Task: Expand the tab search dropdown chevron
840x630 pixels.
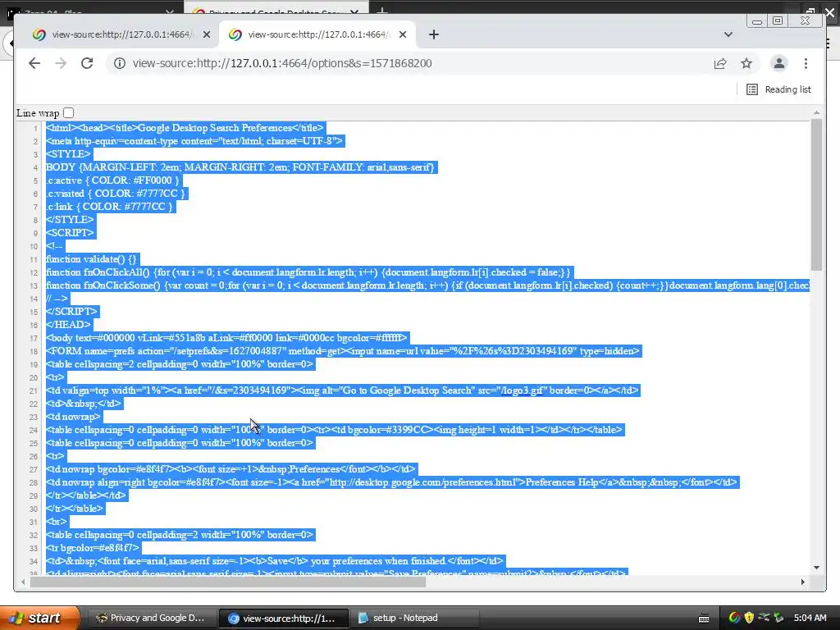Action: pyautogui.click(x=728, y=34)
